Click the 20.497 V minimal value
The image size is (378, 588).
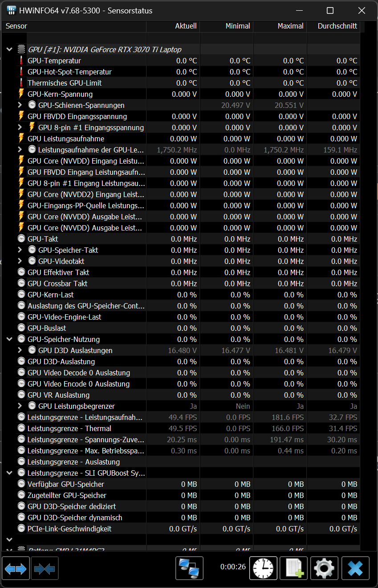236,105
